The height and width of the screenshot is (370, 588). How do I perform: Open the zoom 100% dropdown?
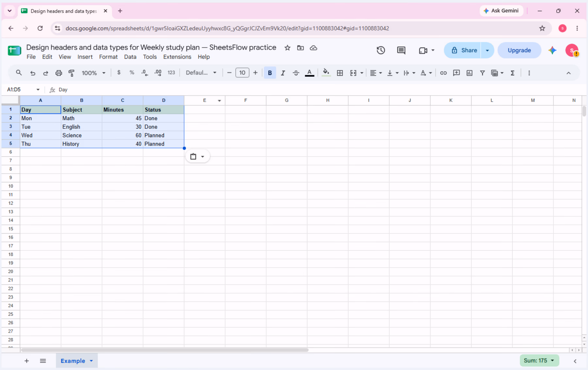coord(93,73)
